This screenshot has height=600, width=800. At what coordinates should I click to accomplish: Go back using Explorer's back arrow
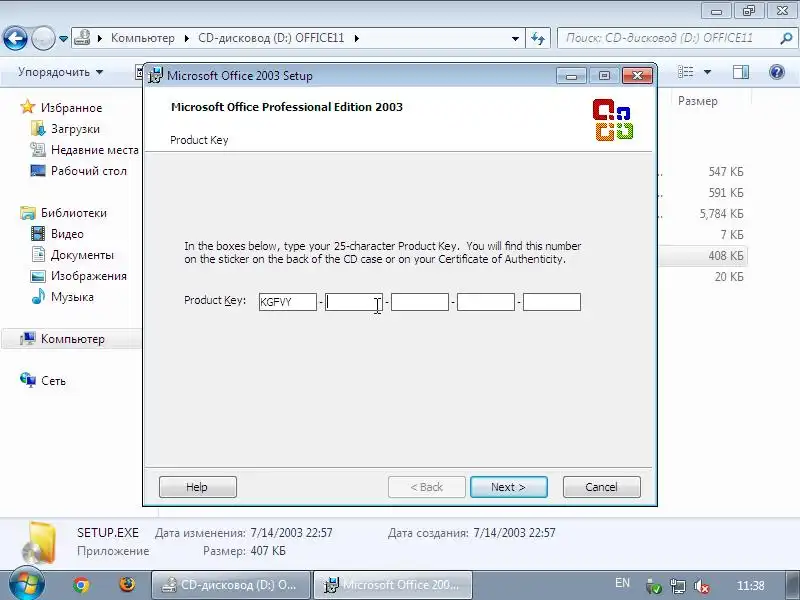pyautogui.click(x=15, y=38)
